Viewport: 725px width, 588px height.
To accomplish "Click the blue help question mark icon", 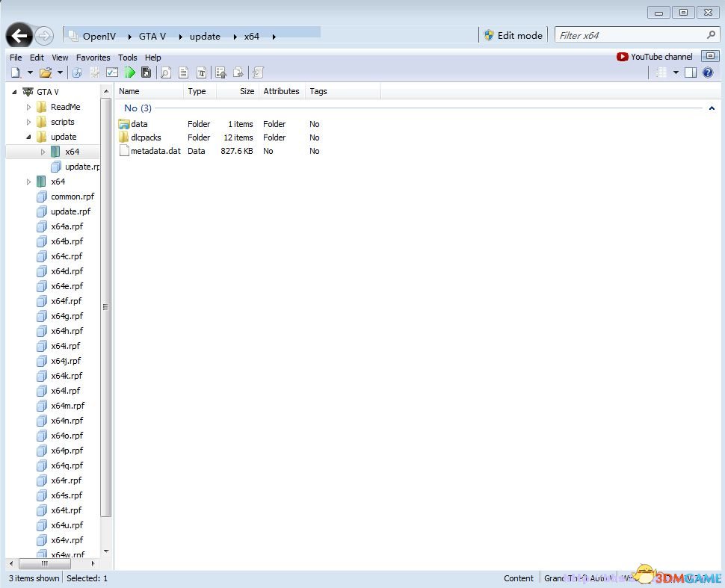I will coord(707,72).
